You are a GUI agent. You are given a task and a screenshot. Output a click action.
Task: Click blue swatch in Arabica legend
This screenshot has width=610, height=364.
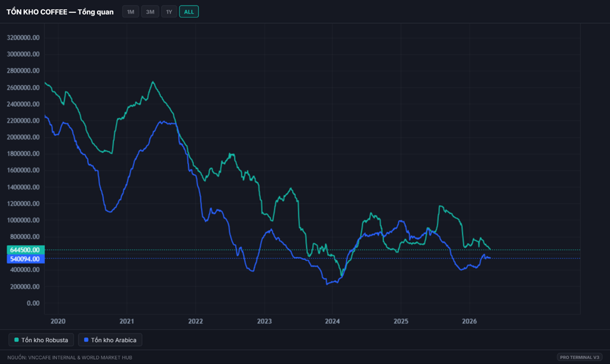pyautogui.click(x=86, y=340)
